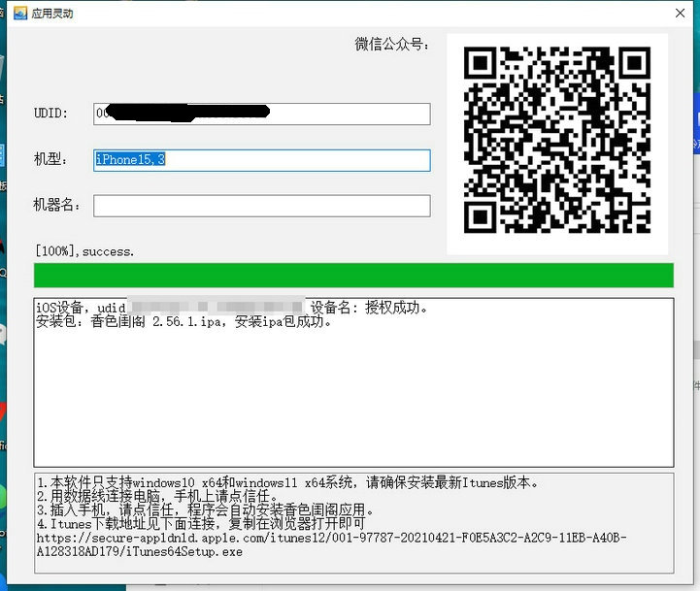Click instruction 4 about Itunes下载地址
This screenshot has height=591, width=700.
pos(200,524)
